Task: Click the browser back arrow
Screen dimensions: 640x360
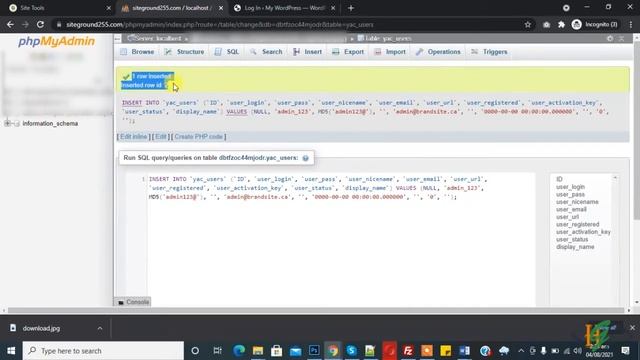Action: click(10, 24)
